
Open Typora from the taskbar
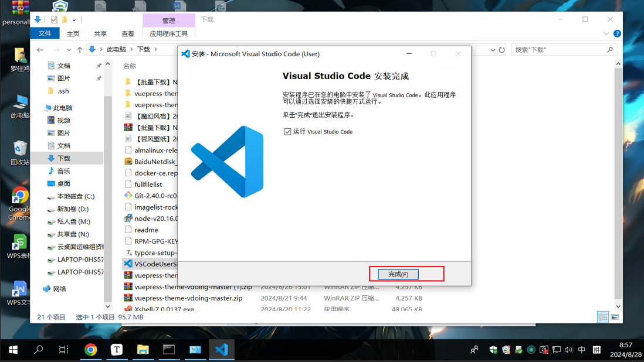(117, 350)
